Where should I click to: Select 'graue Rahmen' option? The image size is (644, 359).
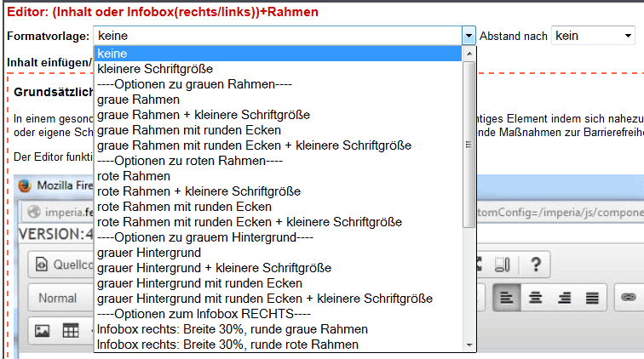coord(278,100)
